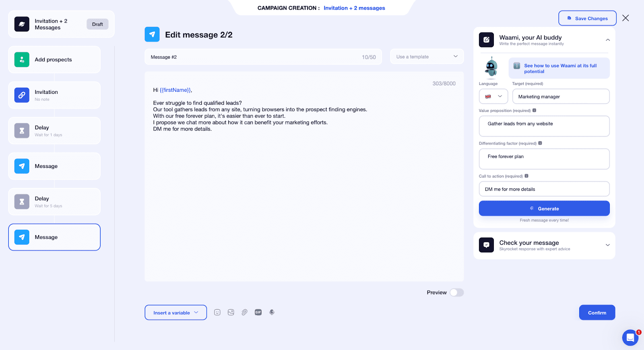Screen dimensions: 644x350
Task: Open the See how to use Waami link
Action: pos(560,68)
